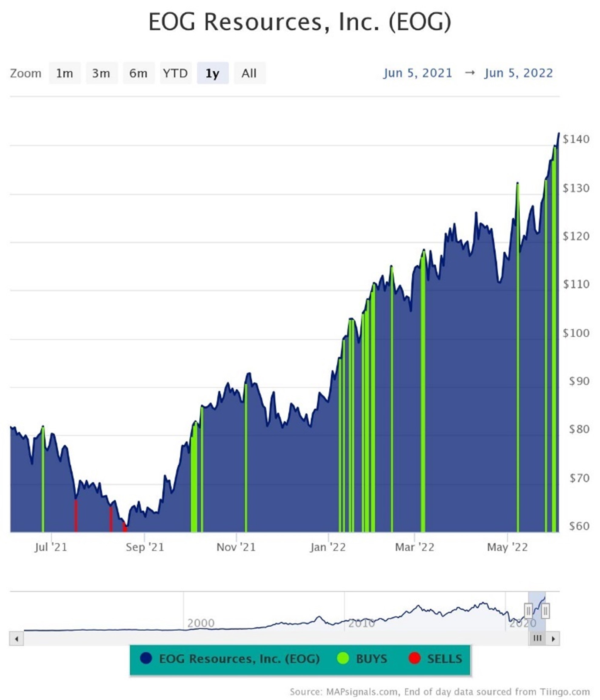Viewport: 600px width, 700px height.
Task: Click the 2000 label in navigator
Action: [201, 623]
